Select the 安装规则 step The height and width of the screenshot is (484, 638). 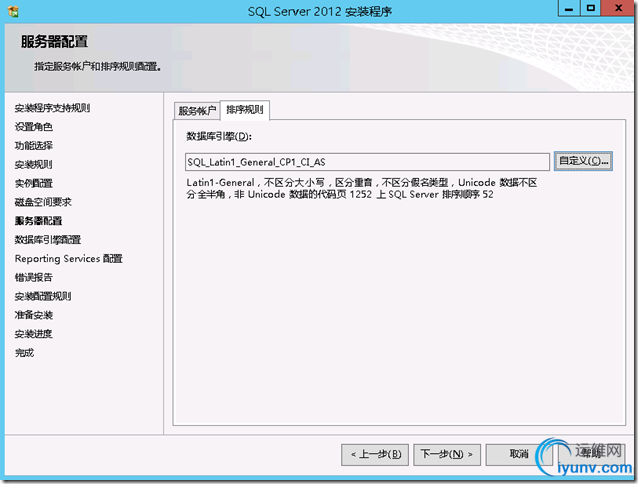tap(33, 164)
